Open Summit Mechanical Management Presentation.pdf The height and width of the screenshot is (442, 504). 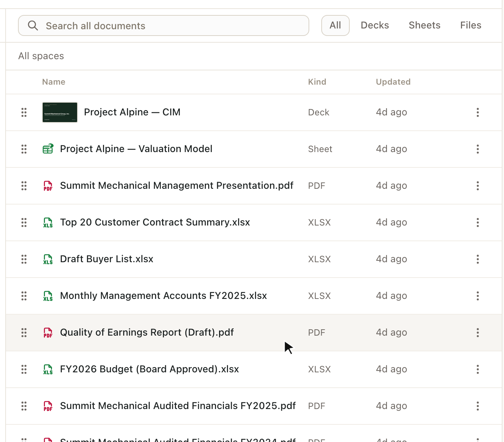click(177, 186)
